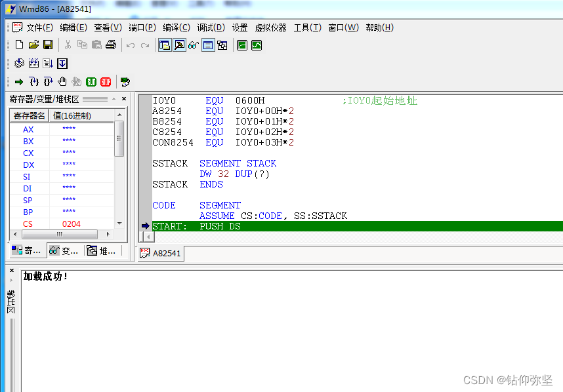Click the register list horizontal scrollbar thumb
Screen dimensions: 563x392
point(60,234)
